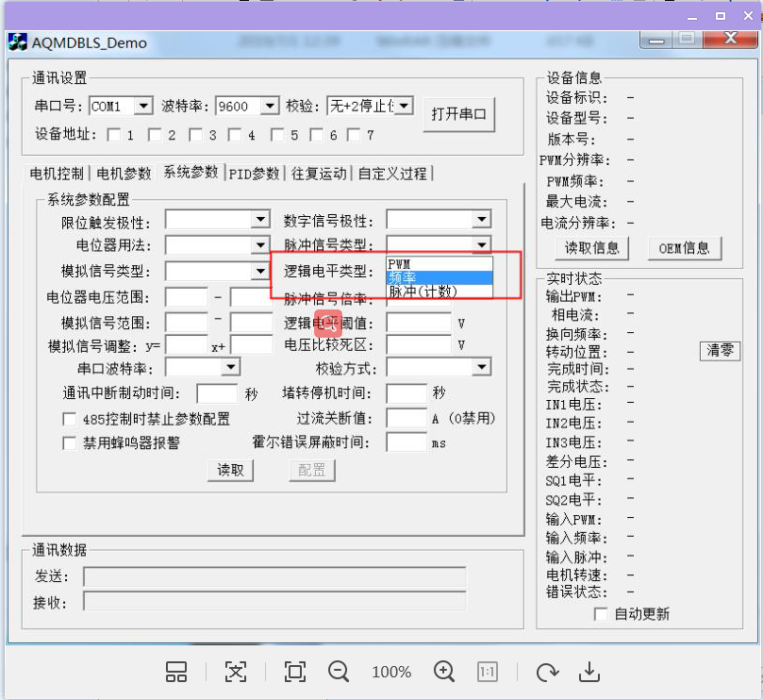
Task: Check device address 1 checkbox
Action: click(114, 135)
